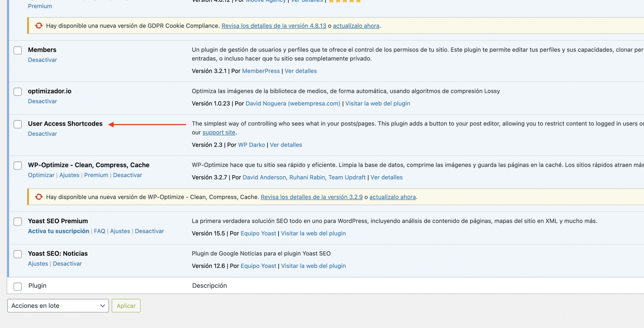The image size is (644, 328).
Task: Check the User Access Shortcodes checkbox
Action: 18,124
